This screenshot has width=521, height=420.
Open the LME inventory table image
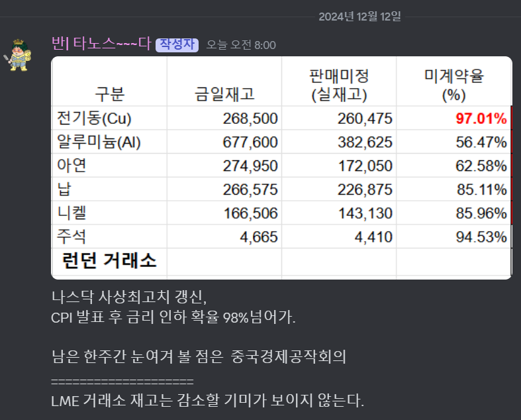click(281, 168)
